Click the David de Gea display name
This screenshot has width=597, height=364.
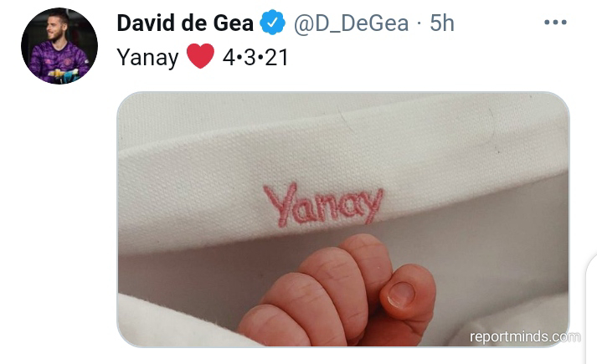[x=185, y=23]
